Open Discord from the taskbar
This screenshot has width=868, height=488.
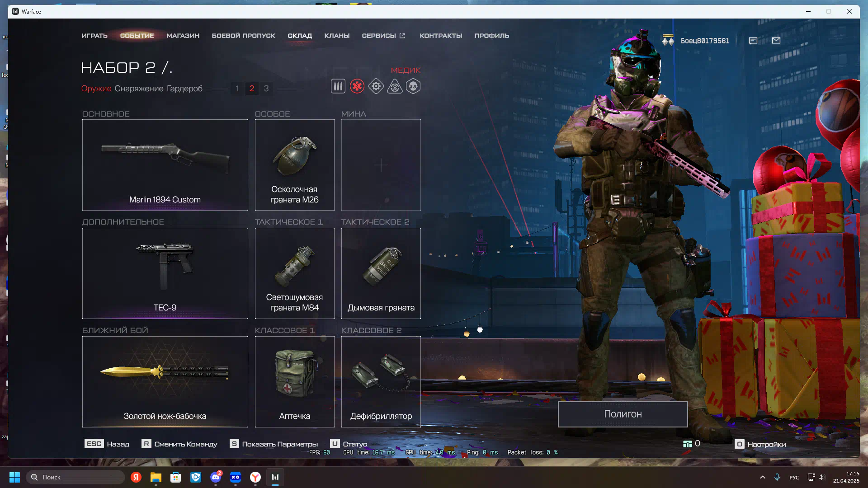click(x=216, y=477)
